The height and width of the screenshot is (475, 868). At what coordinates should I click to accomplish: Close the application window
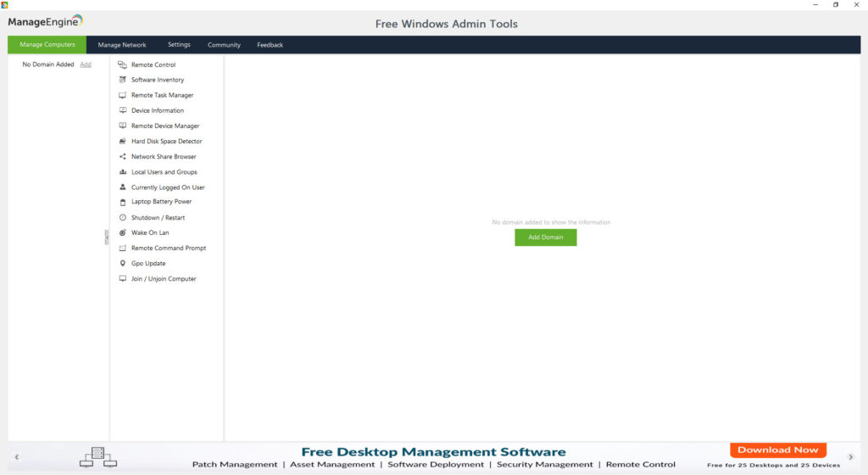pos(856,4)
